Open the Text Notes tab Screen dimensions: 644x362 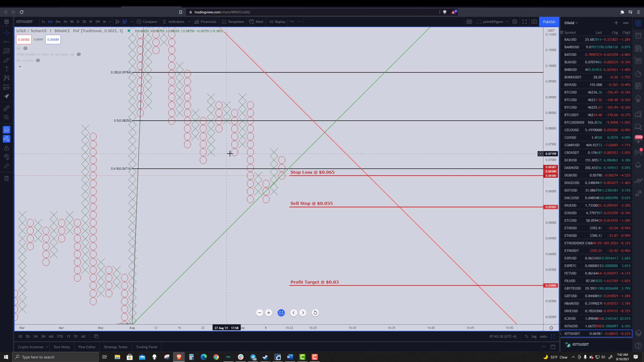(62, 347)
